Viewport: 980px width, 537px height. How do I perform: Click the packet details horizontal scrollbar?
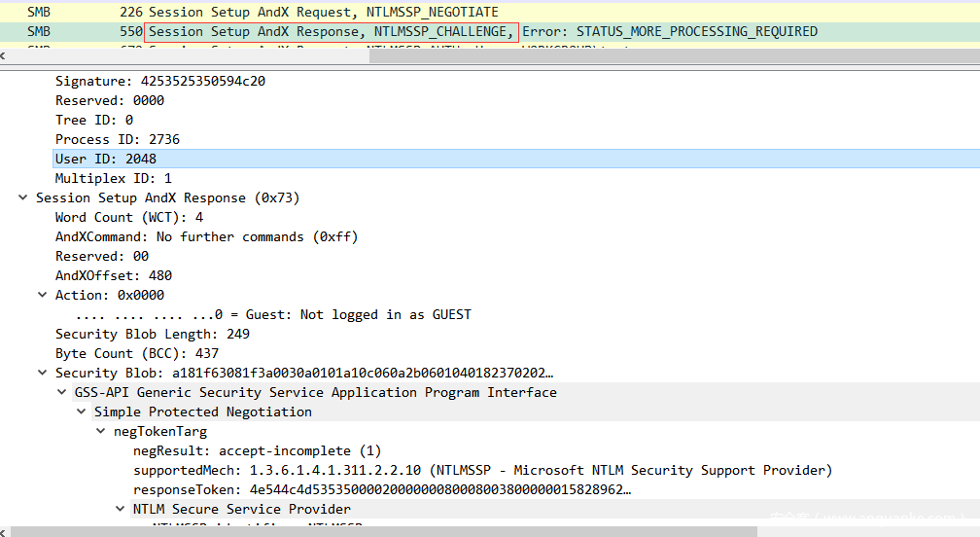click(384, 531)
